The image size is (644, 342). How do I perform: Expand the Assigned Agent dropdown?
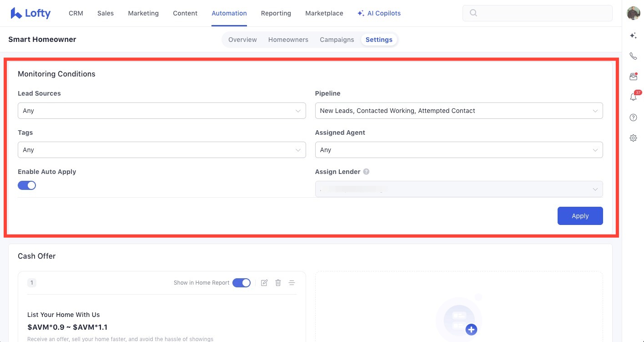coord(458,150)
